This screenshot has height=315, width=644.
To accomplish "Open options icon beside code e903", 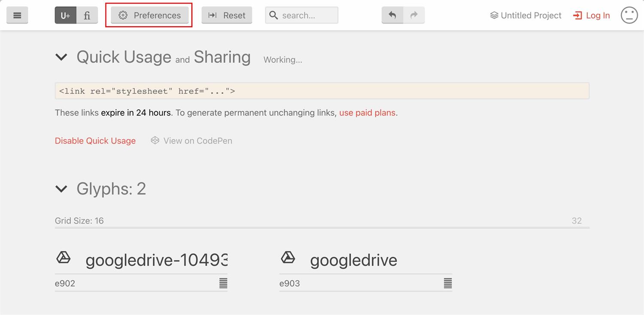I will point(448,283).
